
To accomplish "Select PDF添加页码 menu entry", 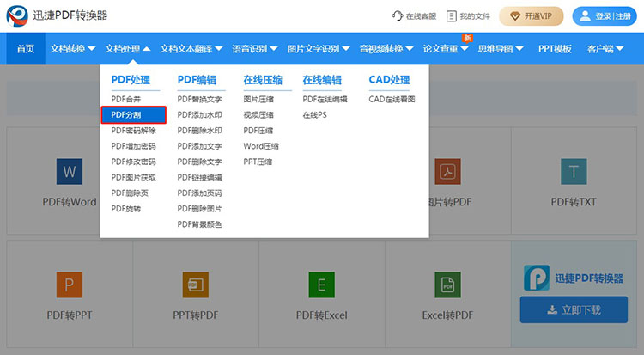I will [199, 193].
